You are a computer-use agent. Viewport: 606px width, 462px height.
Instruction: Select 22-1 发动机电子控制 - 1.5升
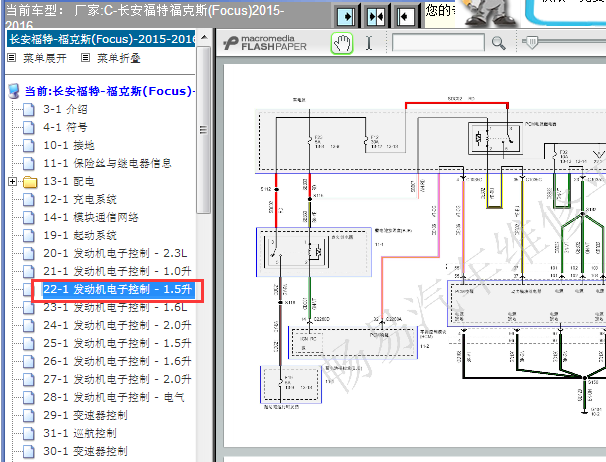(117, 289)
